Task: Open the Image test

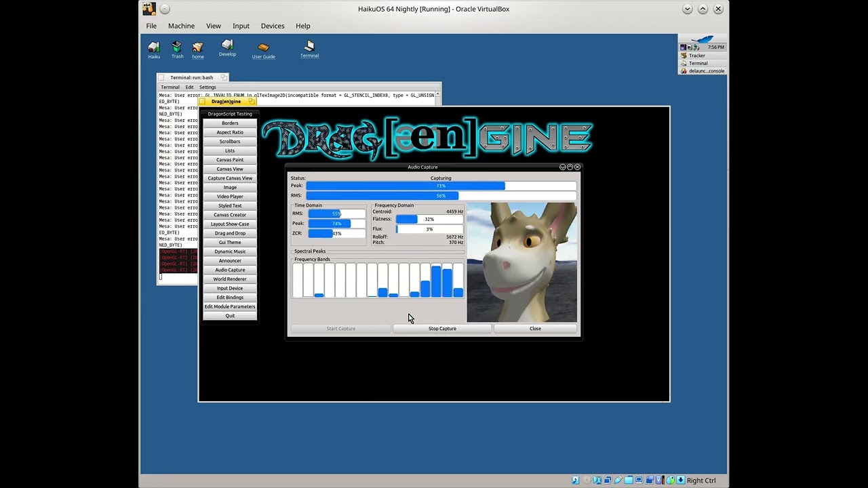Action: [230, 187]
